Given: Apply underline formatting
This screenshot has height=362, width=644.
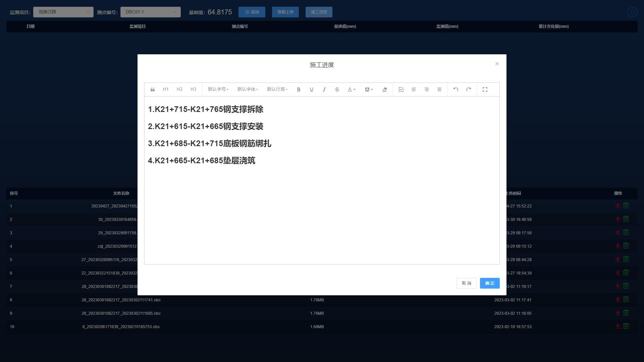Looking at the screenshot, I should tap(311, 89).
